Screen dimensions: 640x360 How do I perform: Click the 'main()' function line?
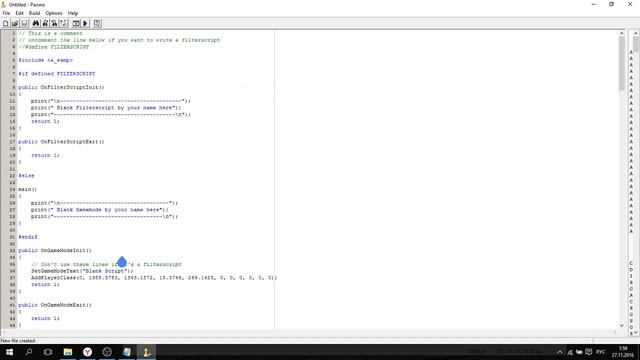click(27, 189)
